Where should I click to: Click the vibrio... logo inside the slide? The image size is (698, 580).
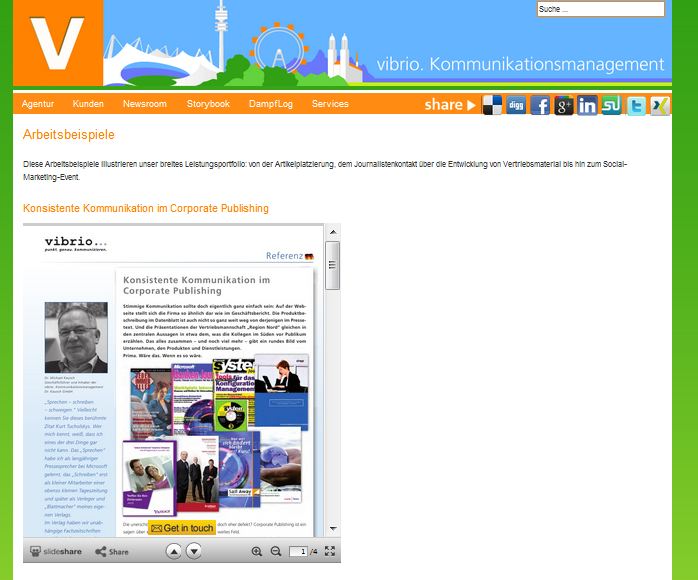click(x=76, y=243)
